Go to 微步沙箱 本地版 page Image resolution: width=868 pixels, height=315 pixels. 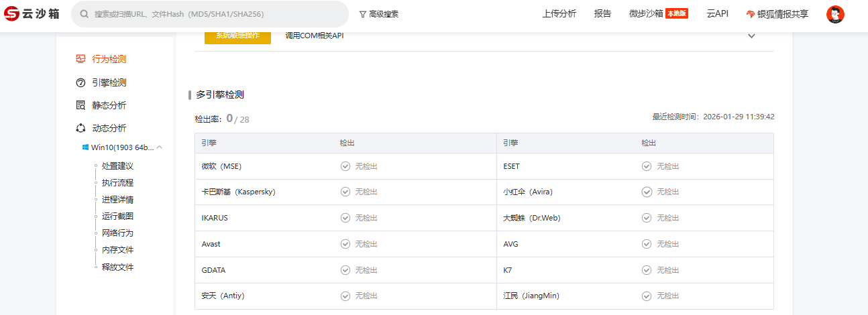click(658, 13)
